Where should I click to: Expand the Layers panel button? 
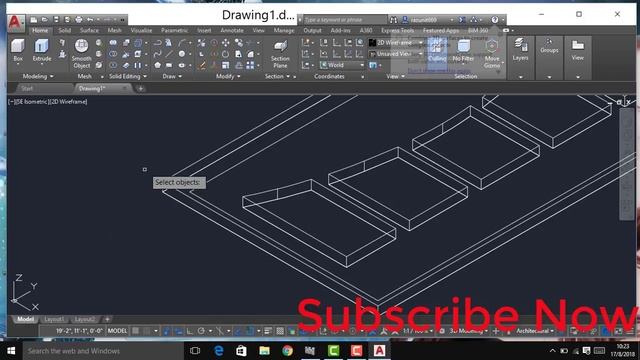(520, 58)
